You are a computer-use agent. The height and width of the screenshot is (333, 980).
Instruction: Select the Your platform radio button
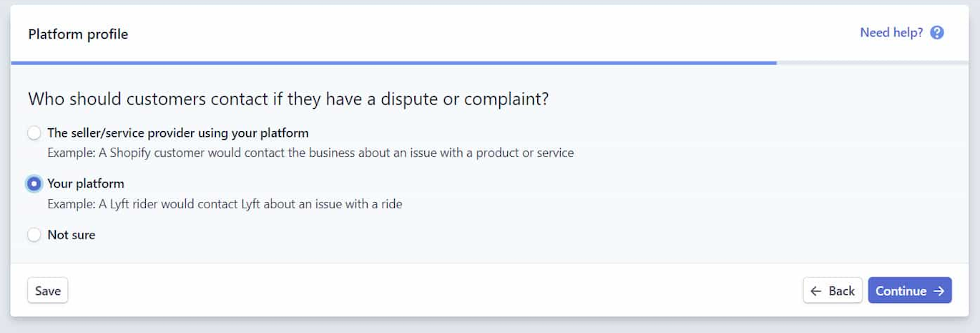point(34,184)
